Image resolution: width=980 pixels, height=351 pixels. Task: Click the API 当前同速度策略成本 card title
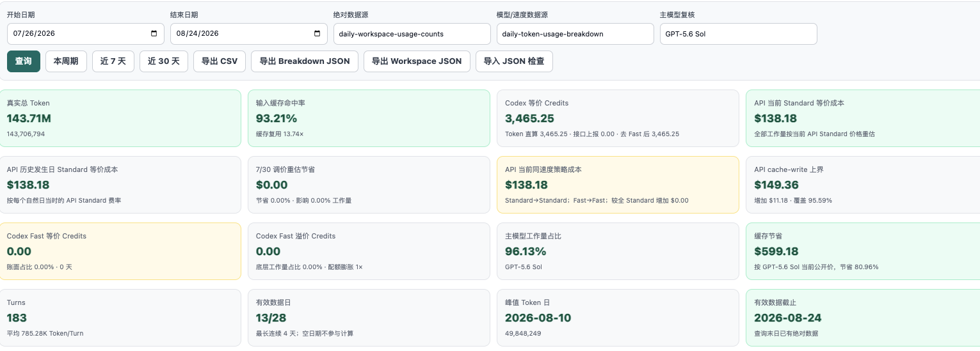coord(543,169)
